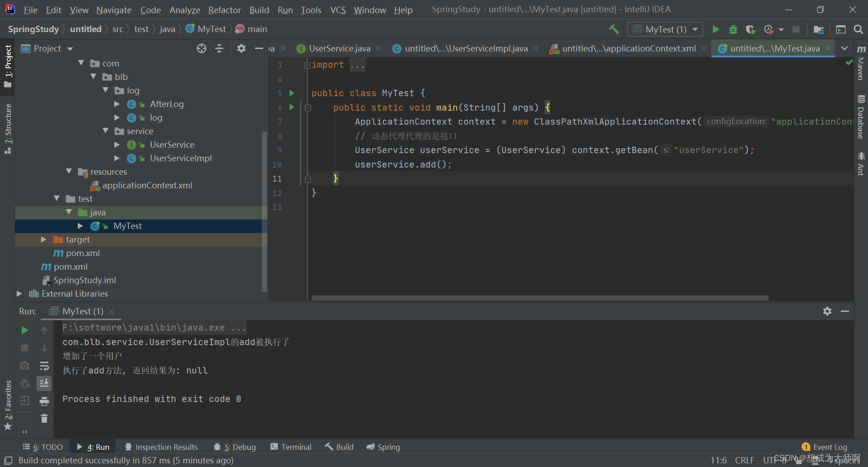Open the MyTest (1) run configuration dropdown
Screen dimensions: 868x467
tap(665, 29)
